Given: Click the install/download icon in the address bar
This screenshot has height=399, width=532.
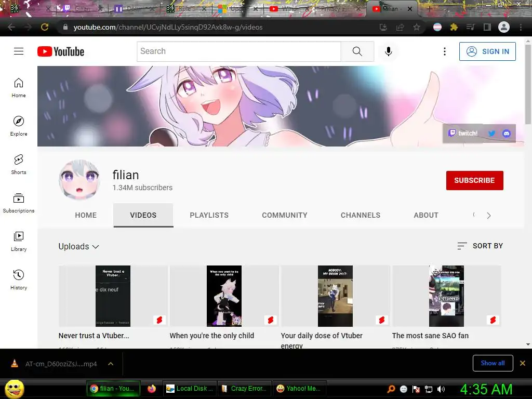Looking at the screenshot, I should point(383,27).
